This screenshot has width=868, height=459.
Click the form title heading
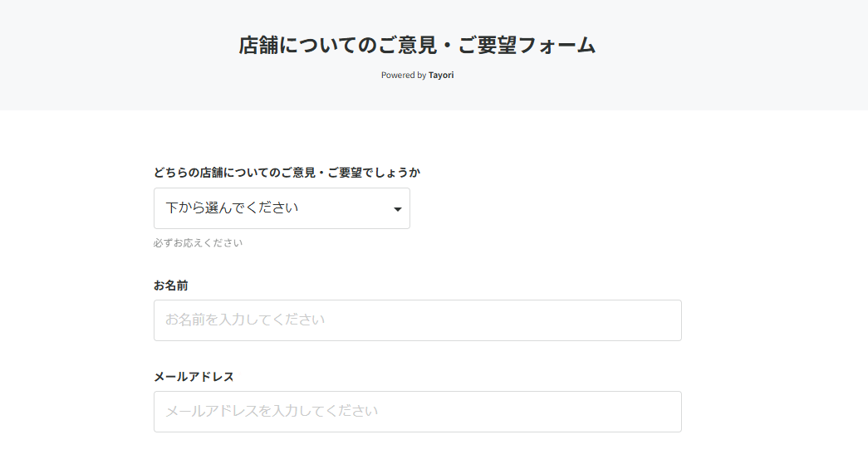pyautogui.click(x=417, y=46)
